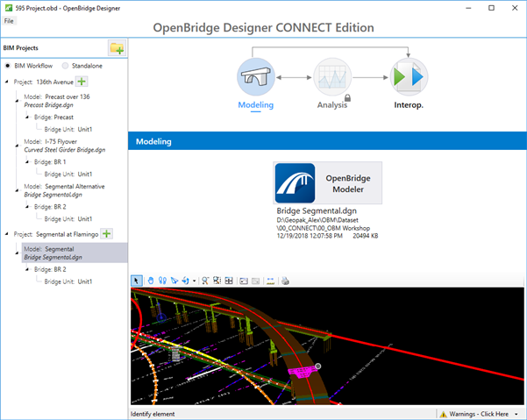Screen dimensions: 527x420
Task: Select the zoom window tool
Action: [217, 281]
